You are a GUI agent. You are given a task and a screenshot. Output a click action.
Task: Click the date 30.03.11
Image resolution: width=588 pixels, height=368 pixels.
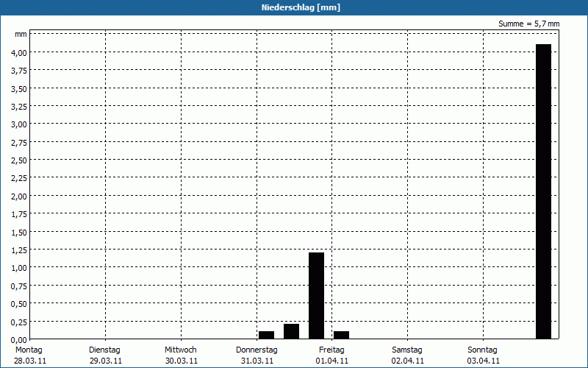pyautogui.click(x=181, y=361)
